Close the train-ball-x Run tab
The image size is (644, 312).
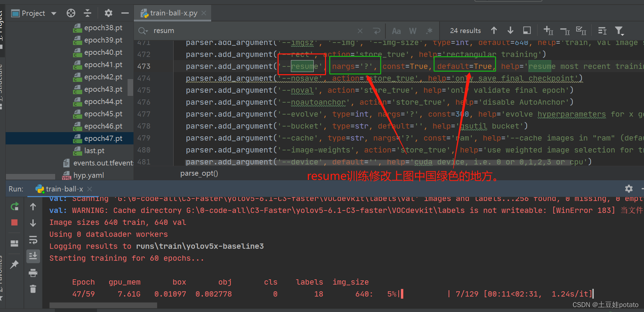pyautogui.click(x=90, y=189)
